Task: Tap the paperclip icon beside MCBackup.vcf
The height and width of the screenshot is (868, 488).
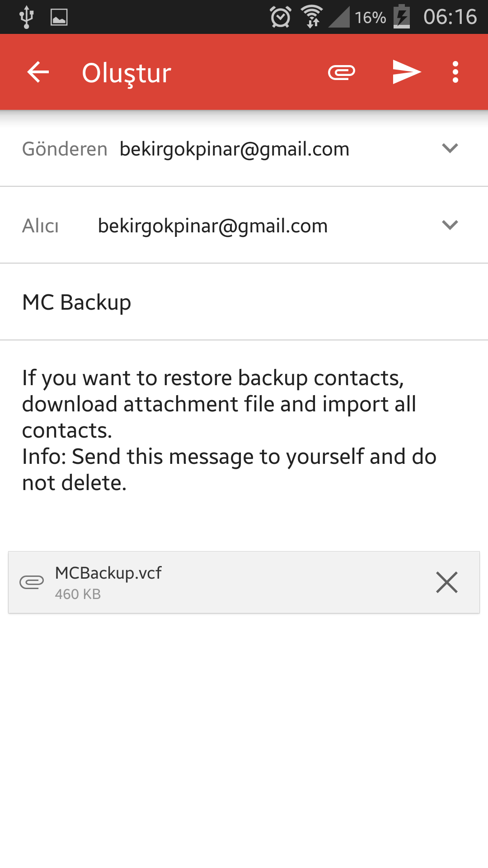Action: tap(32, 582)
